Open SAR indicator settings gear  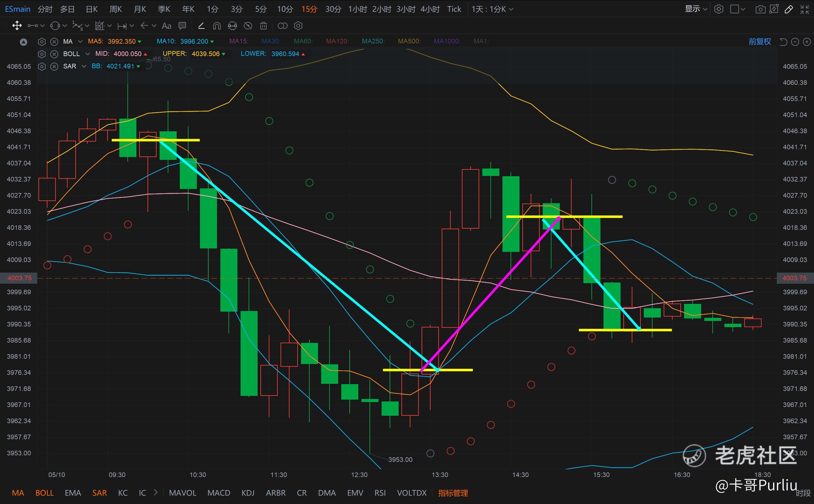point(42,67)
